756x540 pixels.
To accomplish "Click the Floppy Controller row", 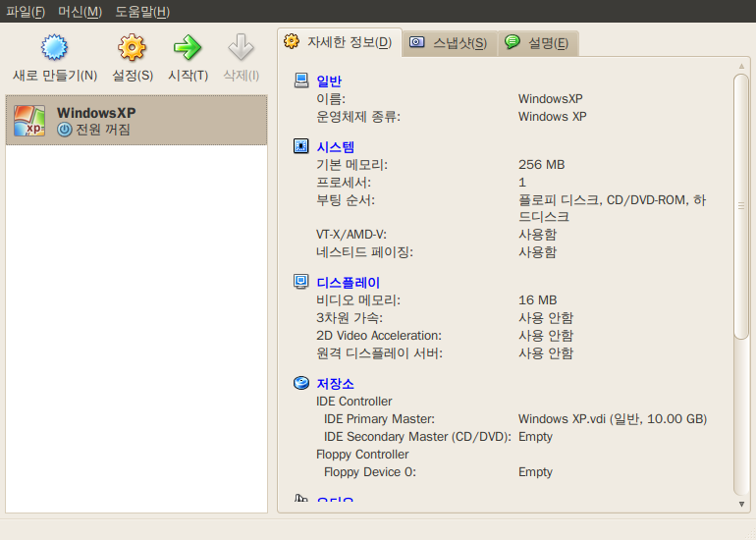I will (x=362, y=455).
